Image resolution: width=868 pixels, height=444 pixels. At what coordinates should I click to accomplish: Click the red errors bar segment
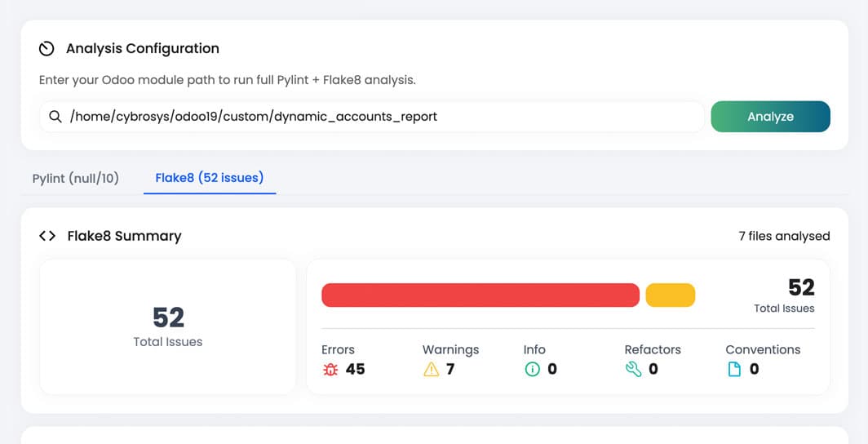tap(480, 295)
